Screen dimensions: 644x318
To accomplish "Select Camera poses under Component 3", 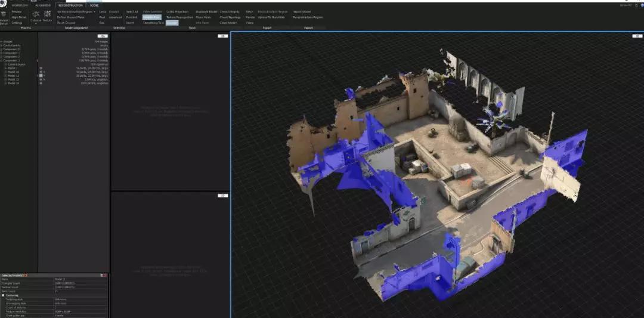I will [17, 64].
